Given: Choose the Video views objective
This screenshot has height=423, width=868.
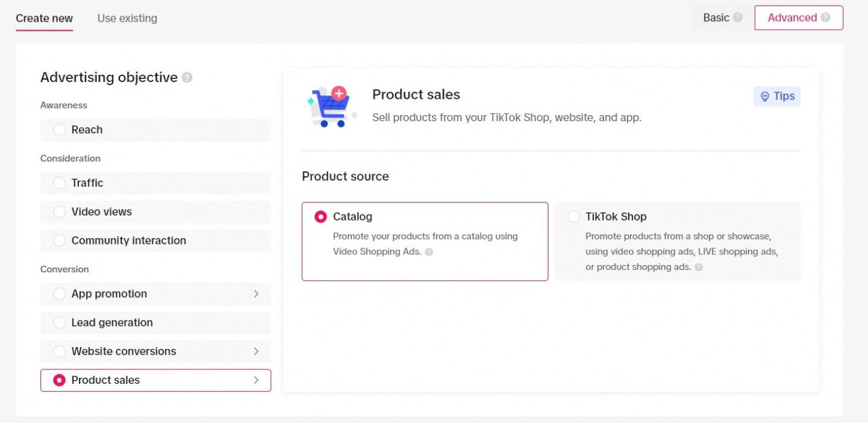Looking at the screenshot, I should [x=59, y=211].
